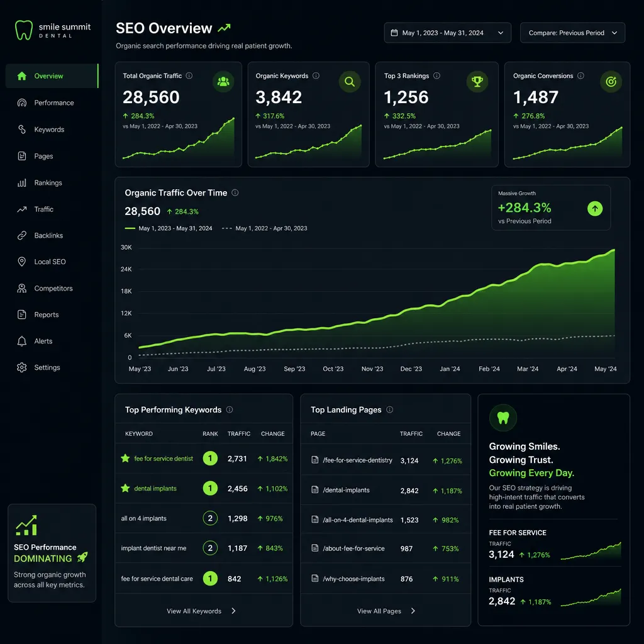Open the fee for service dentist keyword
This screenshot has width=644, height=644.
point(164,458)
